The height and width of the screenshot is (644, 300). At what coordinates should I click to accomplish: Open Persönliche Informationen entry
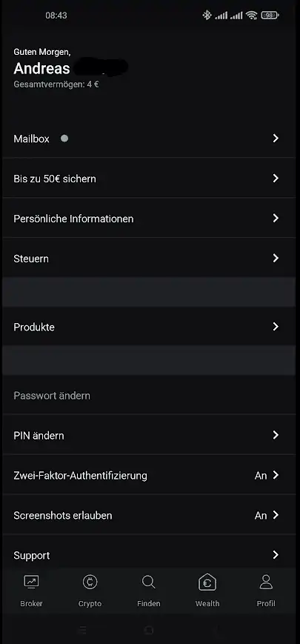click(x=149, y=219)
